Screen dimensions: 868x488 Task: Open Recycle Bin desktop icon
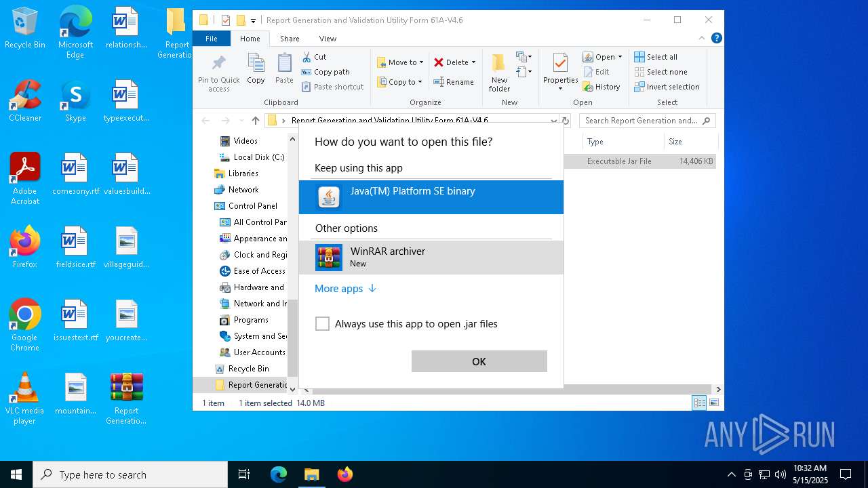tap(25, 28)
